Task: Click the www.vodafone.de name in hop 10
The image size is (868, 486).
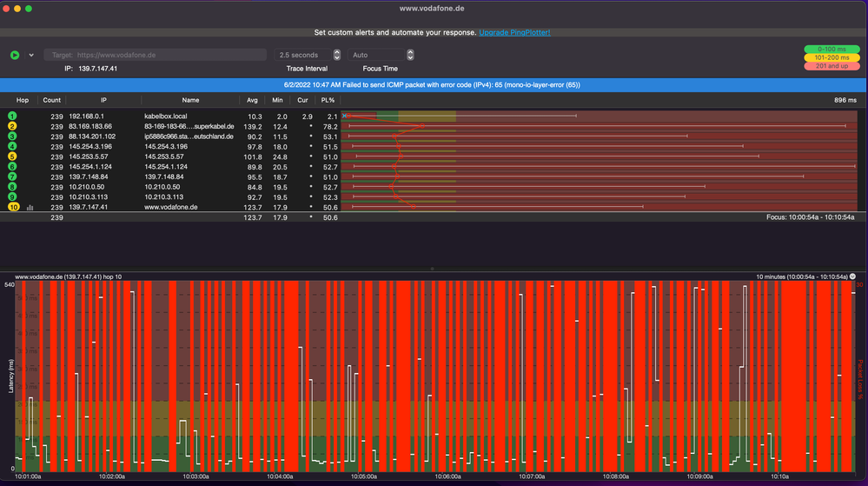Action: (x=170, y=207)
